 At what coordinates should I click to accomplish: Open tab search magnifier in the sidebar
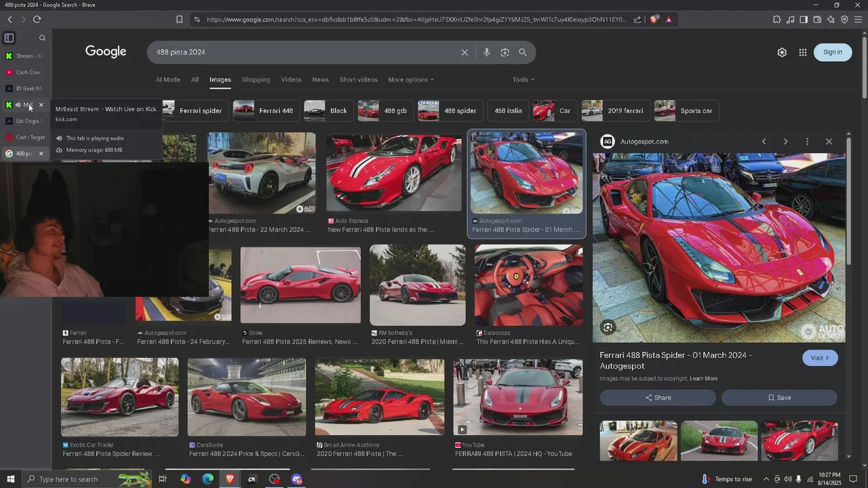(42, 38)
